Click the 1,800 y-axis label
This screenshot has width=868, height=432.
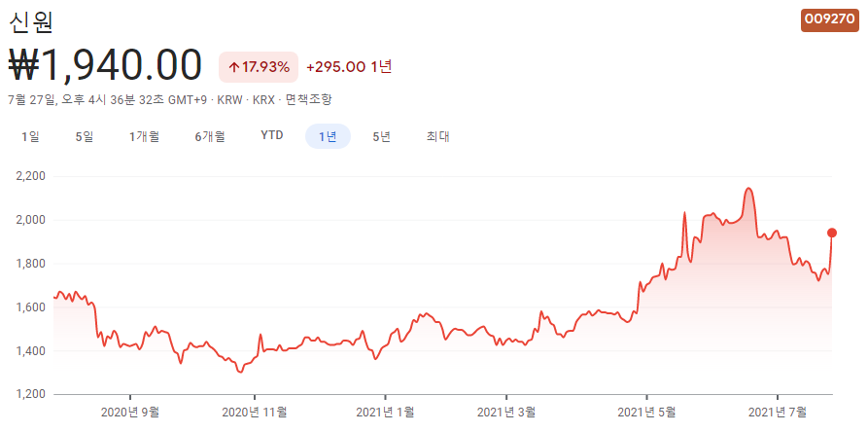(30, 265)
